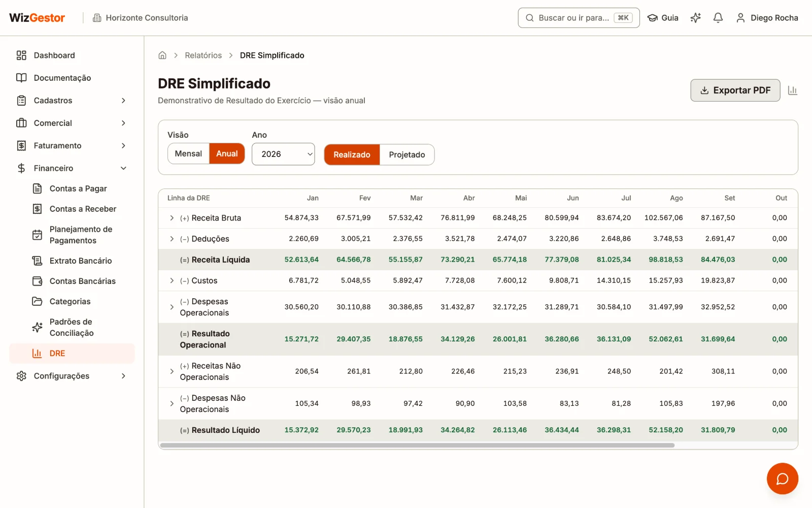The image size is (812, 508).
Task: Open the Ano 2026 dropdown
Action: 283,154
